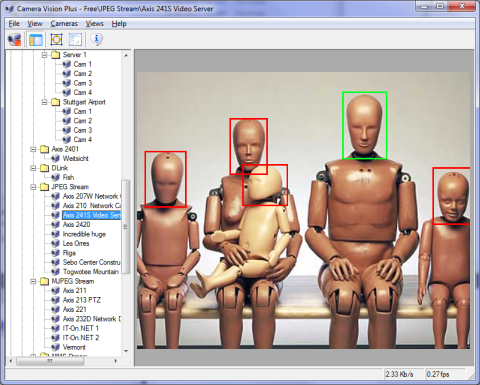Select the Incredible huge camera

pyautogui.click(x=84, y=234)
